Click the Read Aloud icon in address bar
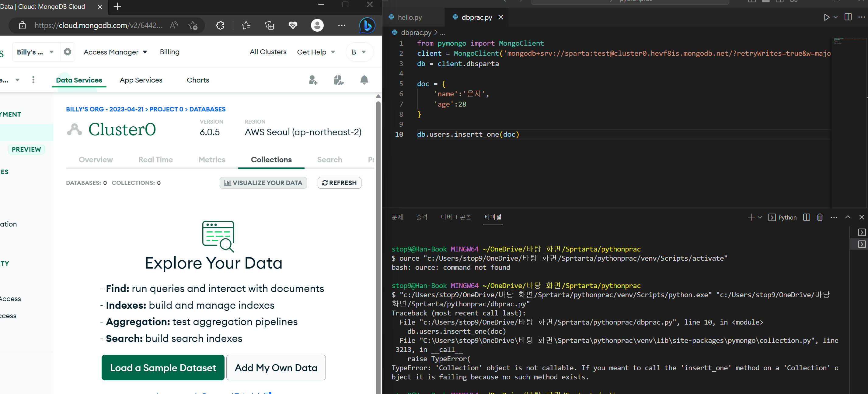This screenshot has width=868, height=394. (x=174, y=25)
